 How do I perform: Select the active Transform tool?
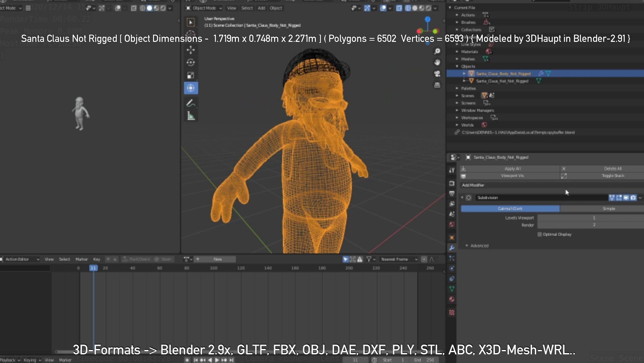(191, 88)
